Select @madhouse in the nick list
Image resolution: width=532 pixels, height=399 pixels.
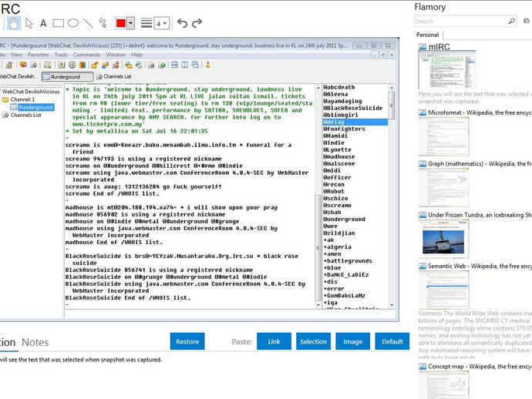pos(339,156)
